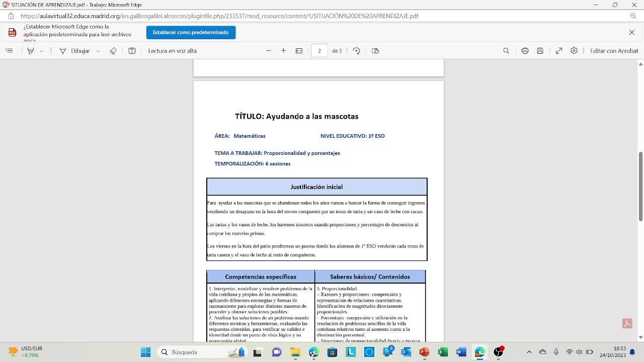Activate the Dibujar drawing tool

tap(74, 51)
